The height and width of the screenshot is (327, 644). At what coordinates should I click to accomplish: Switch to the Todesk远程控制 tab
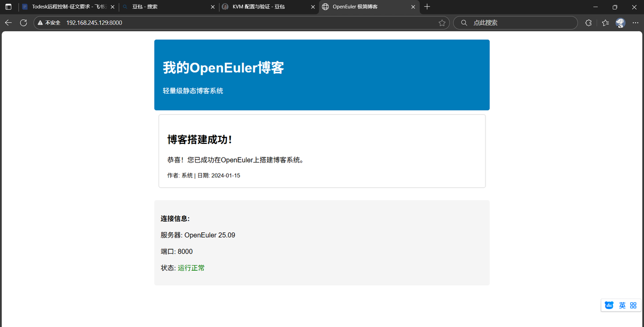pyautogui.click(x=65, y=7)
